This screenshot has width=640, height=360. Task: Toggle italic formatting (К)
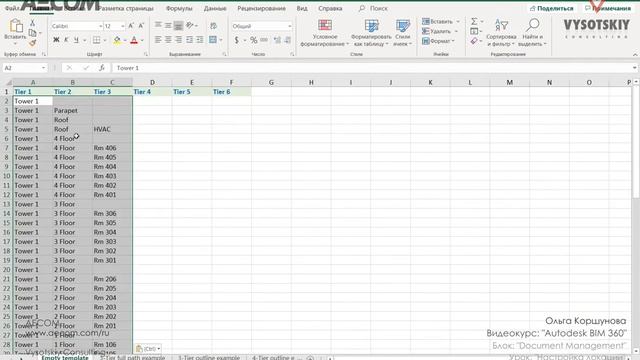pos(66,40)
